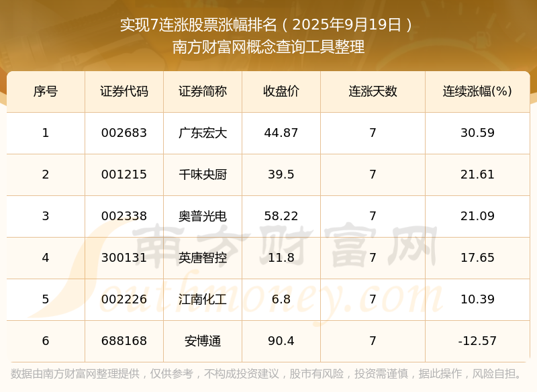Click increase value 17.65
This screenshot has width=537, height=392.
[477, 258]
